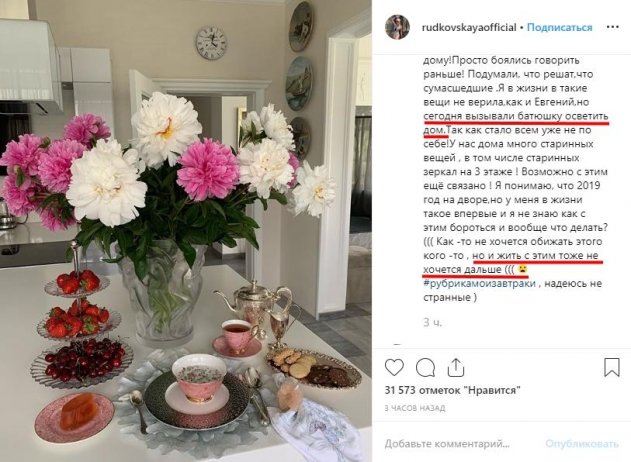Screen dimensions: 631x462
Task: Click the 3 ЧАСОВ НАЗАД timestamp
Action: click(415, 408)
